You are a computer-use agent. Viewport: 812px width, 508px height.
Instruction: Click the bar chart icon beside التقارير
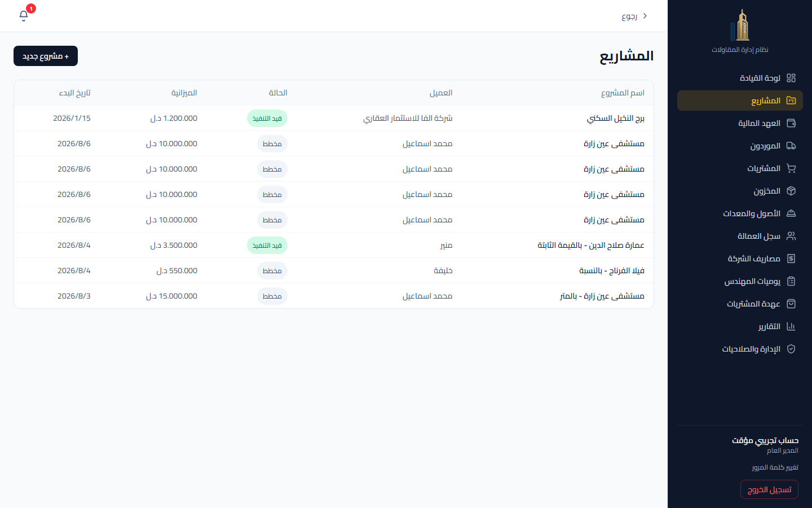click(x=791, y=326)
